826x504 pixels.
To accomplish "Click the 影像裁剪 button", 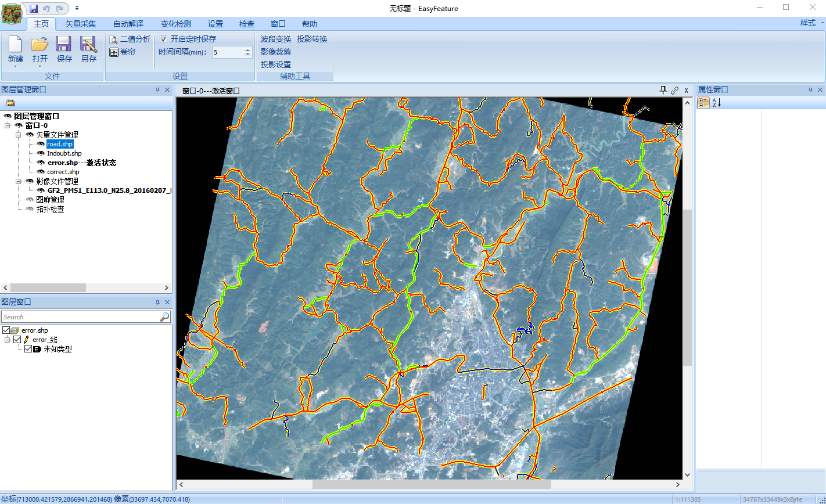I will [x=276, y=52].
